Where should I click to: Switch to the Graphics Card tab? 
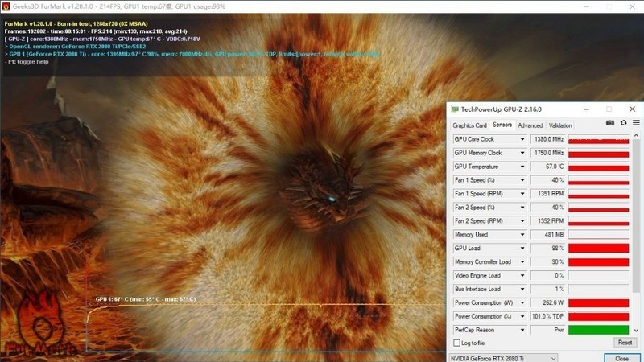pyautogui.click(x=469, y=125)
